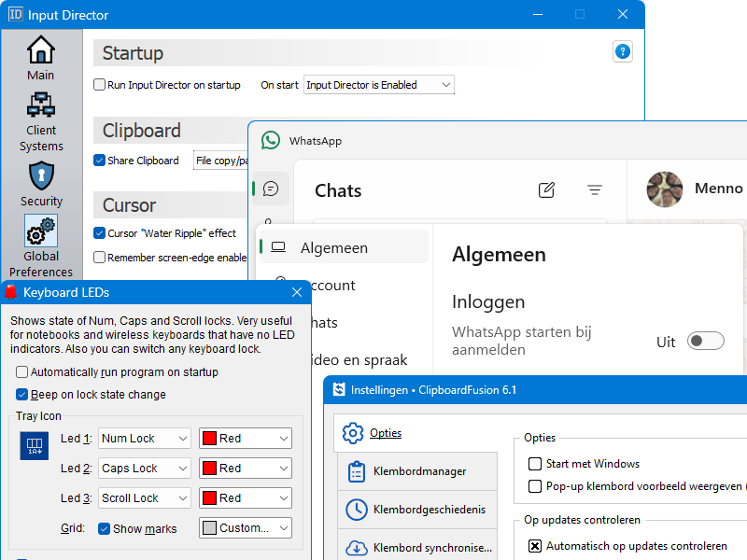Uncheck Share Clipboard in Input Director

coord(99,161)
